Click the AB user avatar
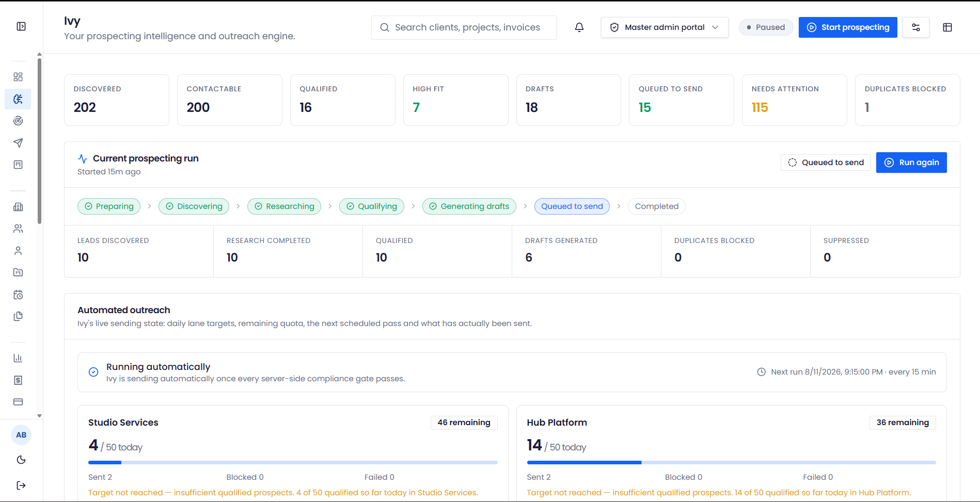Viewport: 980px width, 502px height. pyautogui.click(x=21, y=435)
